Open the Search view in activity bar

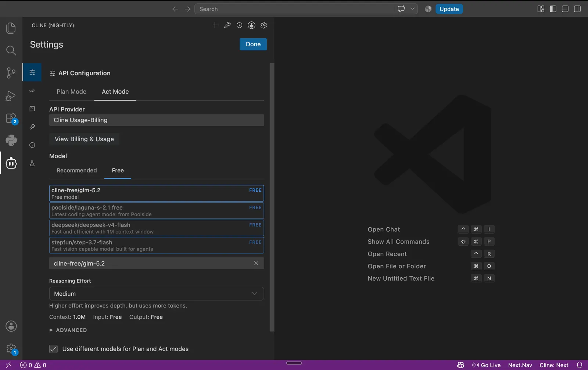click(11, 50)
